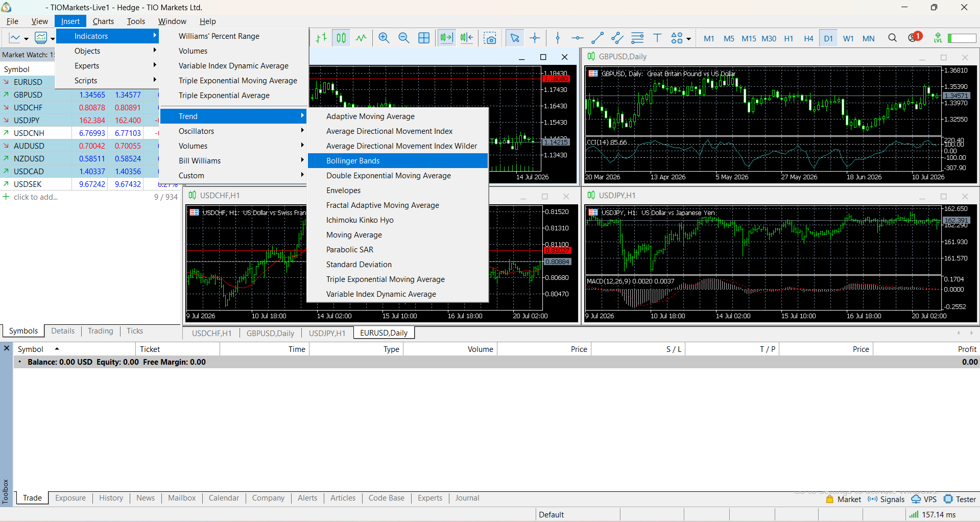Open the search magnifier
Image resolution: width=980 pixels, height=522 pixels.
892,38
